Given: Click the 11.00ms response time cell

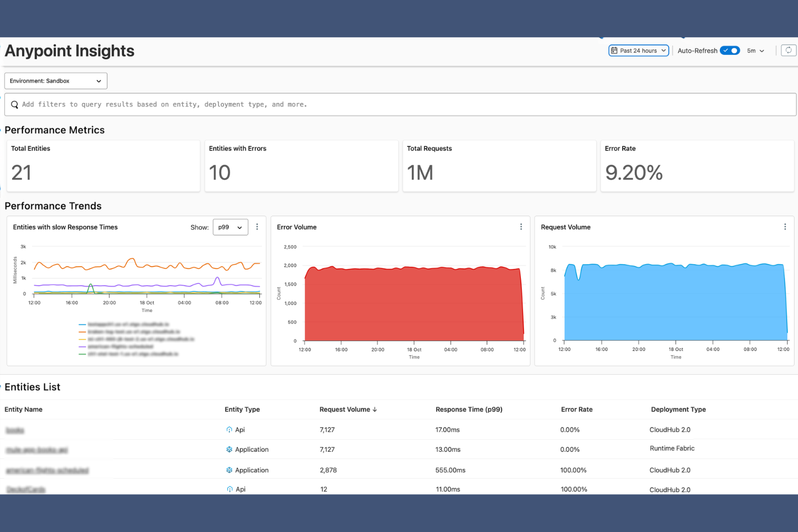Looking at the screenshot, I should tap(448, 489).
